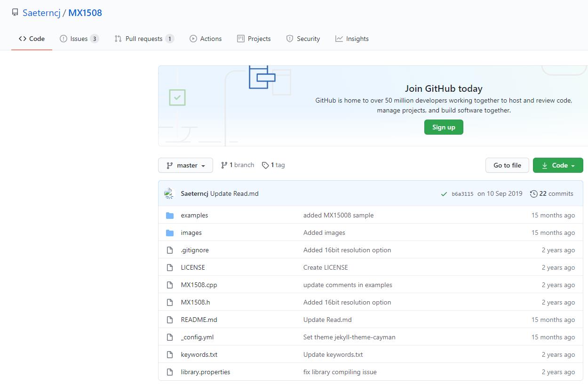Image resolution: width=588 pixels, height=385 pixels.
Task: Open commit 'Set theme jekyll-theme-cayman'
Action: 350,337
